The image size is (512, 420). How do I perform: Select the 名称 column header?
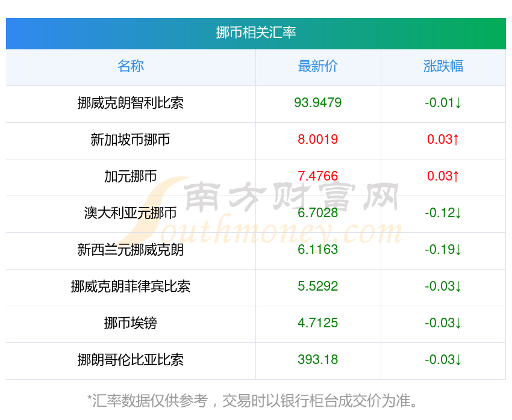tap(131, 66)
